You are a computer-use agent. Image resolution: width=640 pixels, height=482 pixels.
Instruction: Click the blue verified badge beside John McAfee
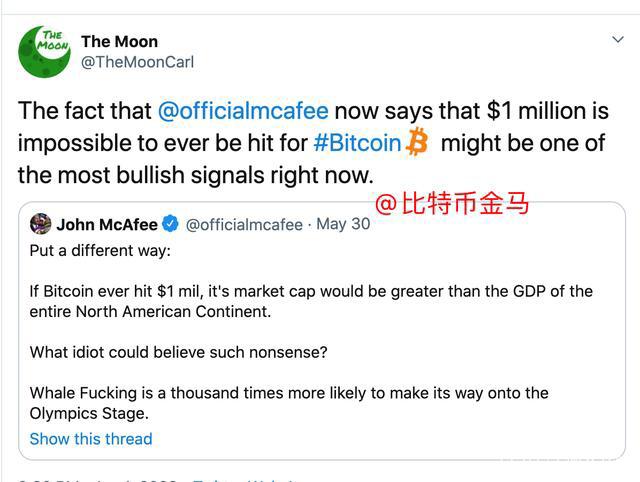(x=170, y=224)
